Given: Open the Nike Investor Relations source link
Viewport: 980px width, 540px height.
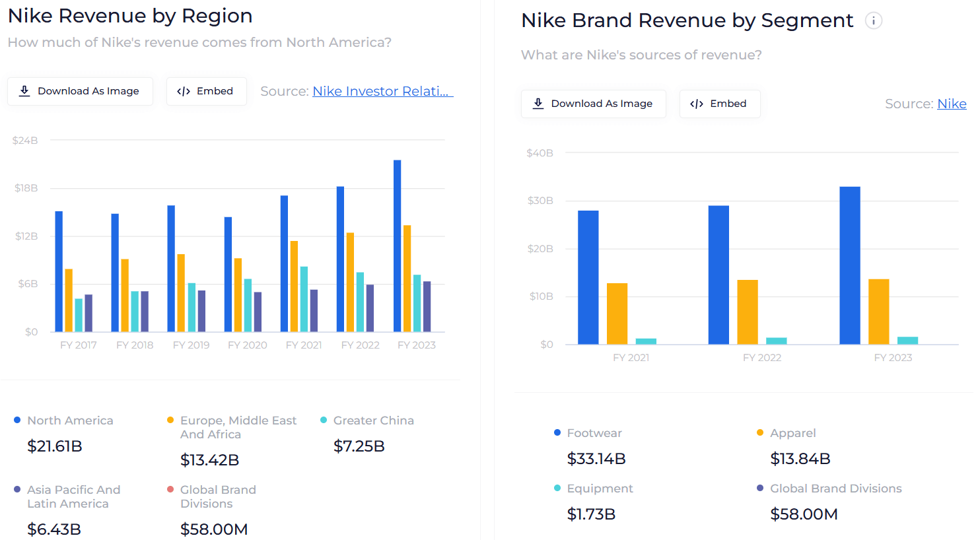Looking at the screenshot, I should (382, 91).
